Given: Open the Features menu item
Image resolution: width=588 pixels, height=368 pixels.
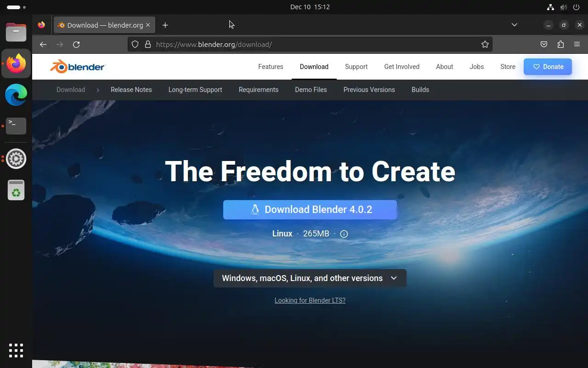Looking at the screenshot, I should (271, 67).
